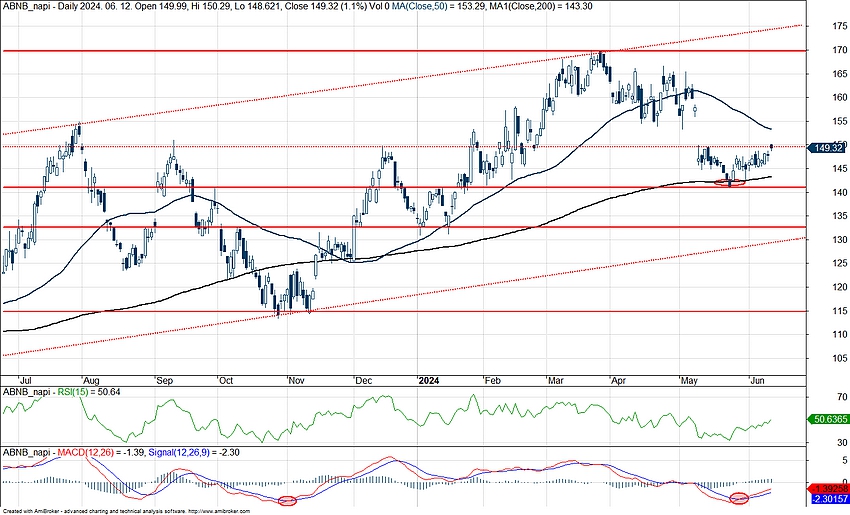
Task: Click the Nov date axis label
Action: click(297, 381)
